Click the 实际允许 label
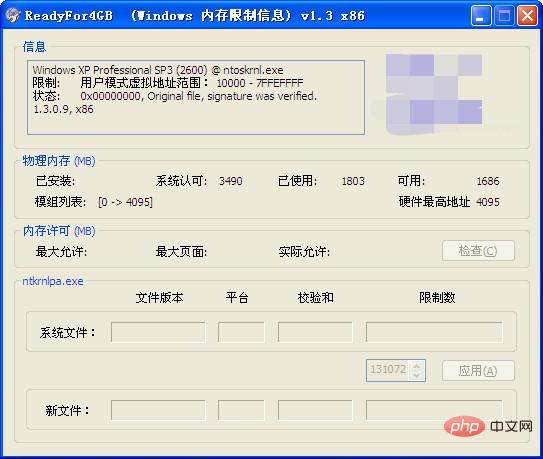543x459 pixels. click(304, 252)
